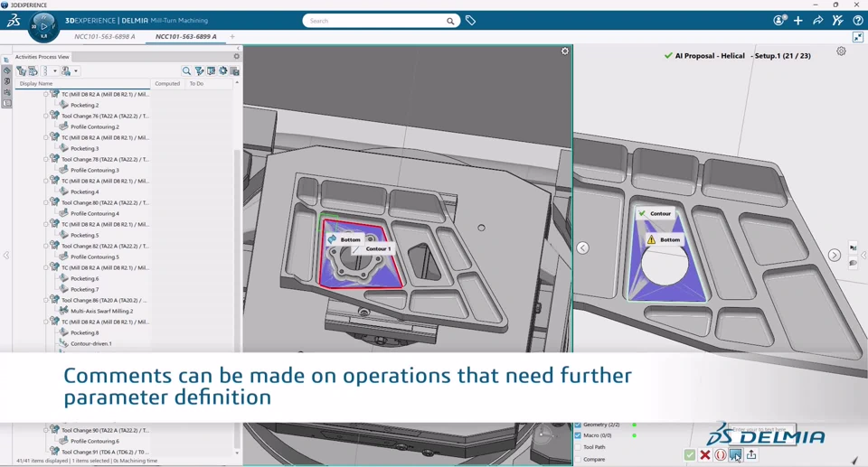Select the fourth icon in the left sidebar
Image resolution: width=868 pixels, height=467 pixels.
pos(6,92)
